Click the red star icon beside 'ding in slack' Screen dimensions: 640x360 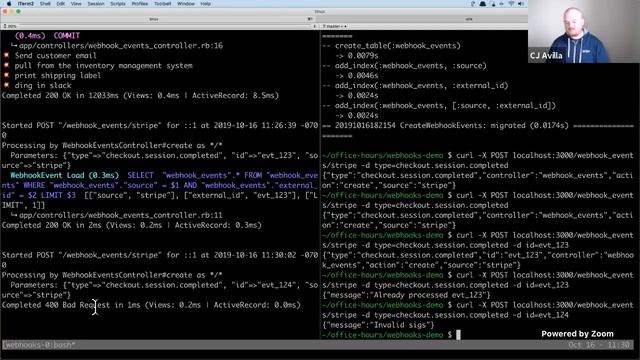pos(6,85)
